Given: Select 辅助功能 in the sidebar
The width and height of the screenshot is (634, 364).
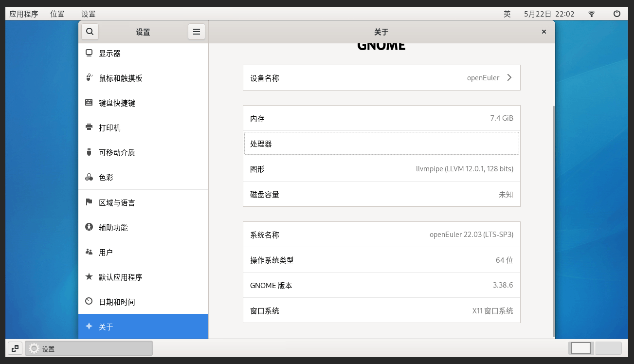Looking at the screenshot, I should tap(143, 227).
